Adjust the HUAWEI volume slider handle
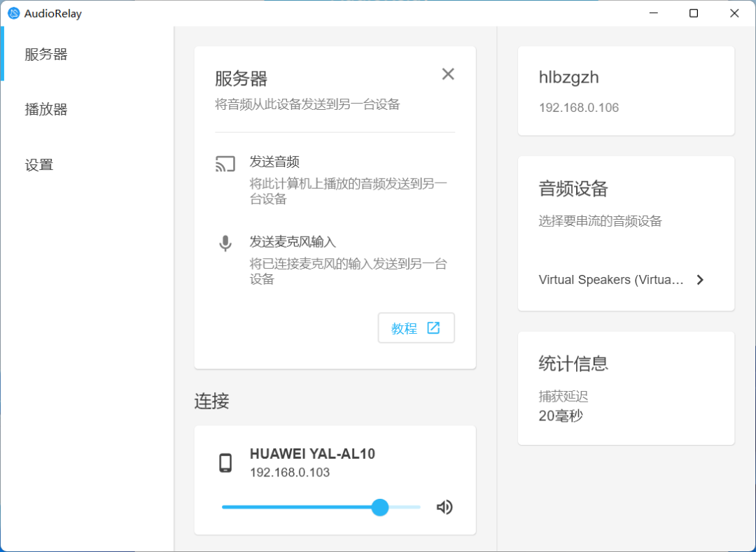The height and width of the screenshot is (552, 756). point(380,507)
